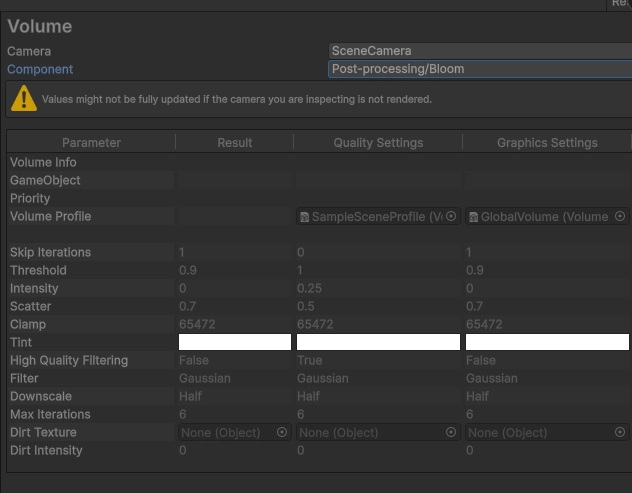This screenshot has width=632, height=493.
Task: Open object picker for SampleSceneProfile field
Action: [451, 216]
